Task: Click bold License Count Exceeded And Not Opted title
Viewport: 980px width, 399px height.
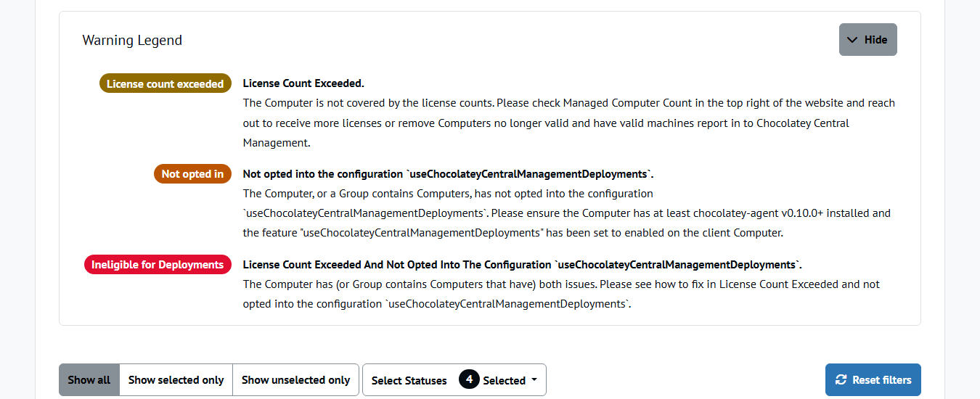Action: [523, 265]
